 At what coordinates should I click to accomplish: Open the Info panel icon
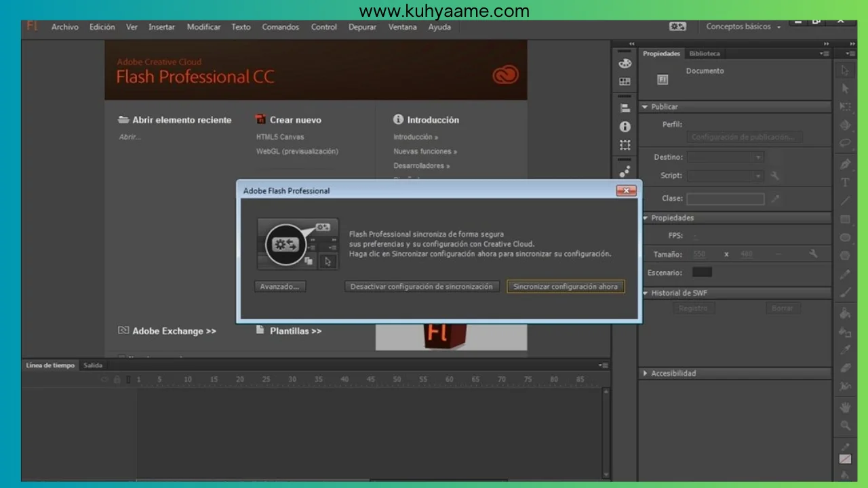625,127
